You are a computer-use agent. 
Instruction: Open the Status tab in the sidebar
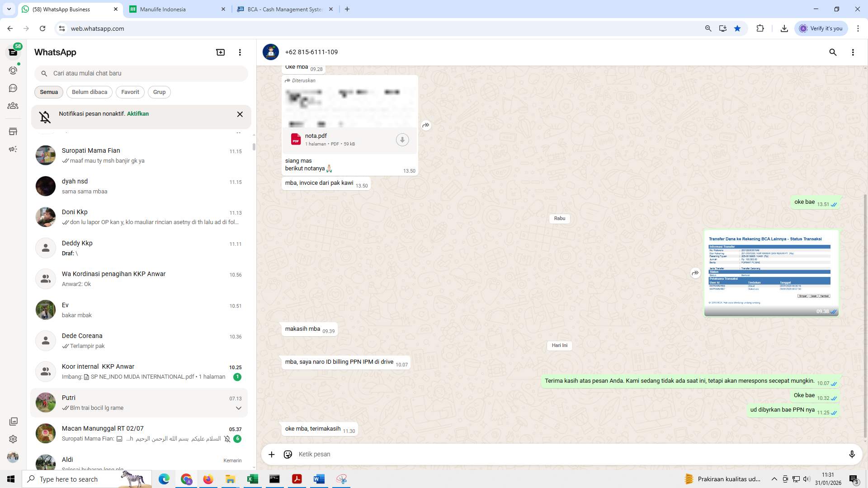point(13,70)
